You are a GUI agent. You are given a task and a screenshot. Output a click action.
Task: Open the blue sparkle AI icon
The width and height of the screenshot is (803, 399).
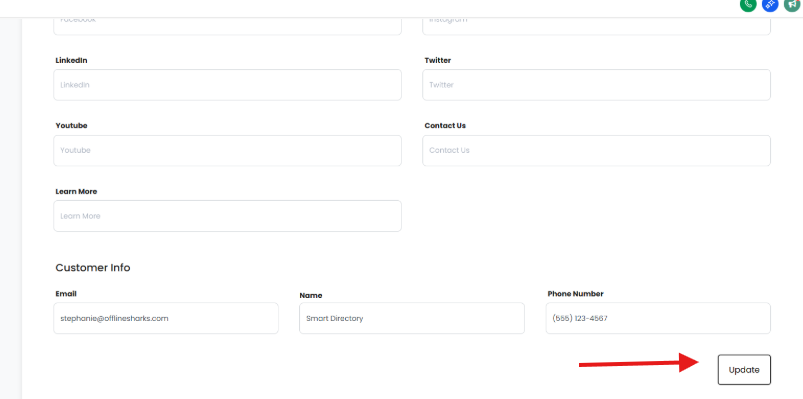pyautogui.click(x=770, y=4)
